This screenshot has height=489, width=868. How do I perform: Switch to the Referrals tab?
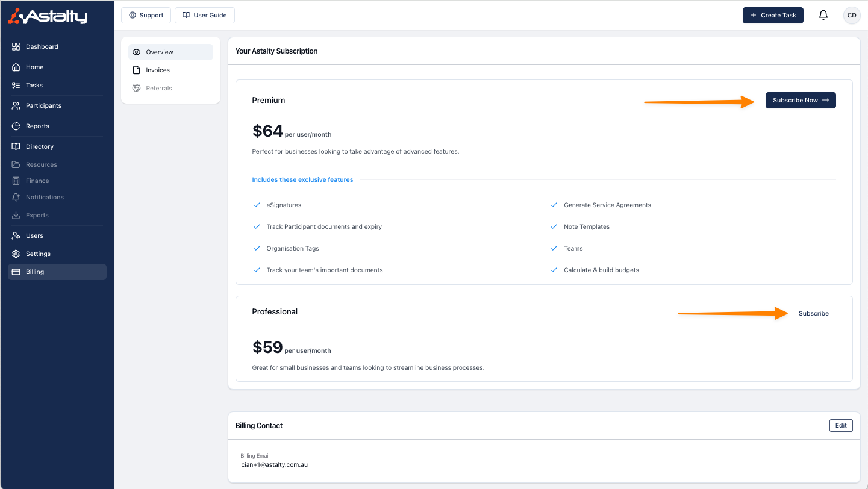pyautogui.click(x=170, y=88)
